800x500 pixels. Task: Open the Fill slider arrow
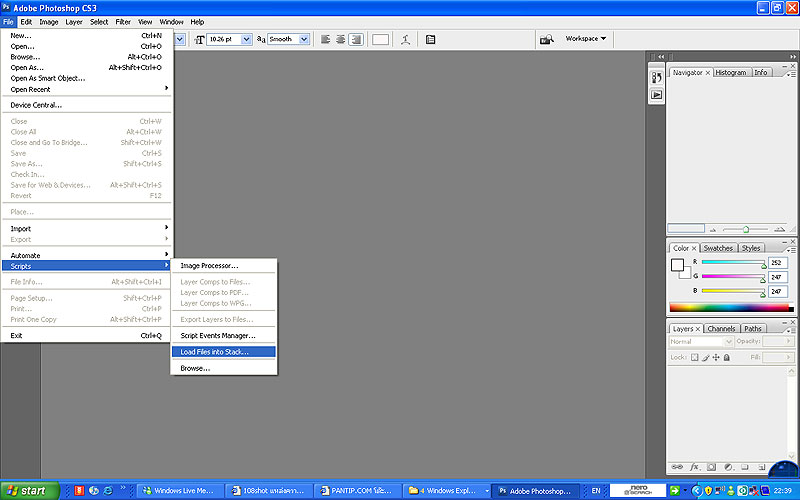(x=789, y=358)
